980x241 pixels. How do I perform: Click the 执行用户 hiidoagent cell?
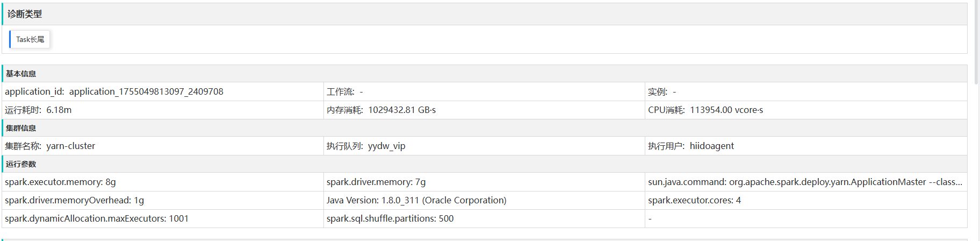point(690,146)
